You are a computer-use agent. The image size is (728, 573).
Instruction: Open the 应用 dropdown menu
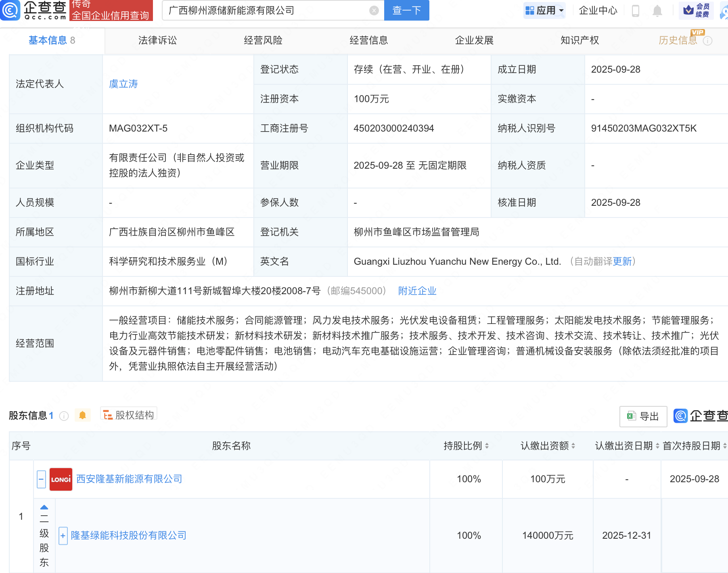tap(544, 10)
